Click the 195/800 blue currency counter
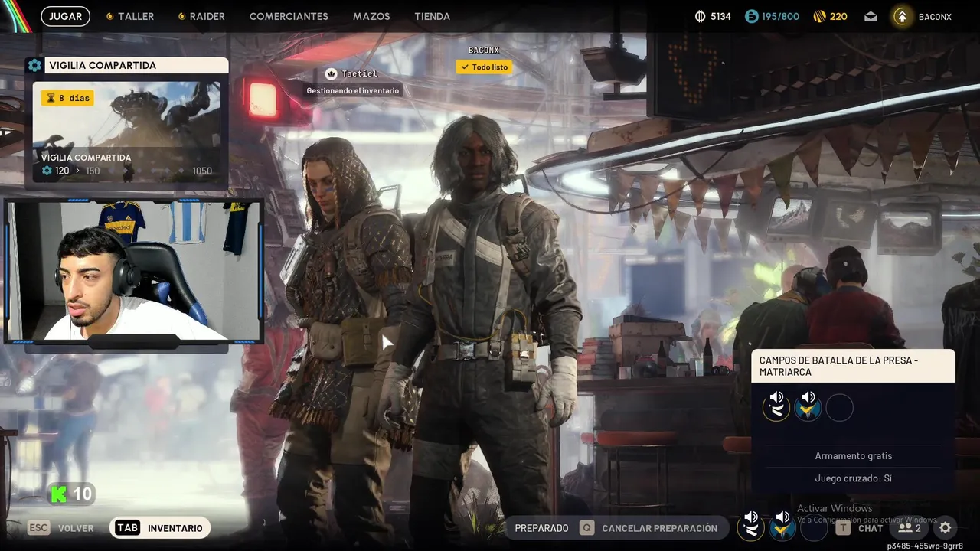Viewport: 980px width, 551px height. 772,16
